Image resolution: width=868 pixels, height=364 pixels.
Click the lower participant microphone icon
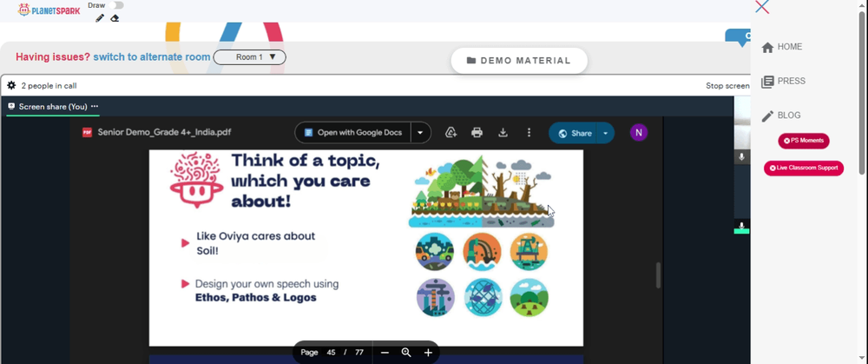pos(742,226)
